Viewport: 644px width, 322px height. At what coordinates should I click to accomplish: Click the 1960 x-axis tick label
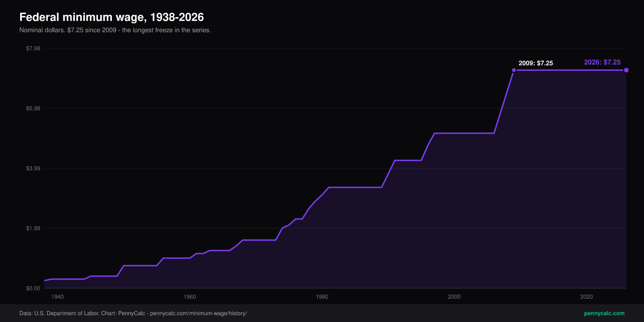pyautogui.click(x=190, y=297)
